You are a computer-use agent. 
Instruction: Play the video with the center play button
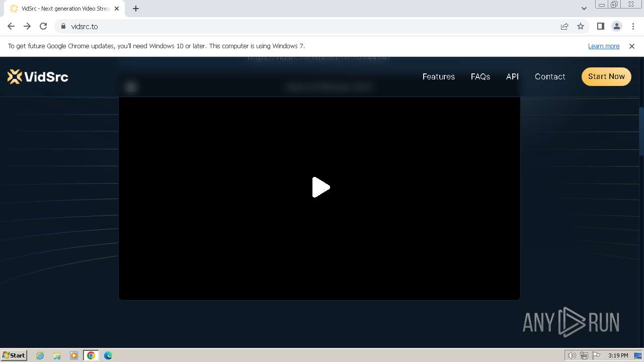pyautogui.click(x=320, y=187)
